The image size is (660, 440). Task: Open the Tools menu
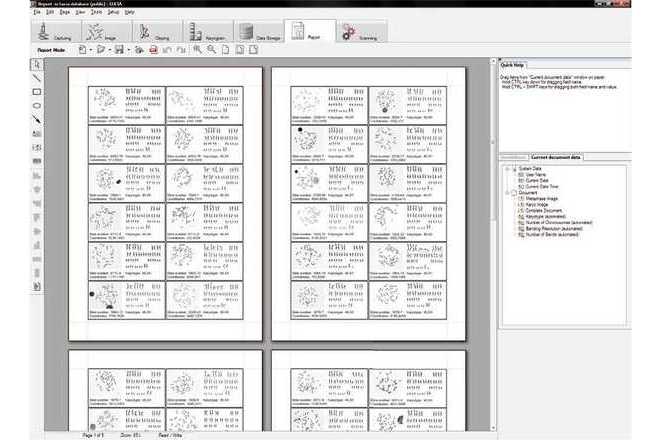point(96,12)
